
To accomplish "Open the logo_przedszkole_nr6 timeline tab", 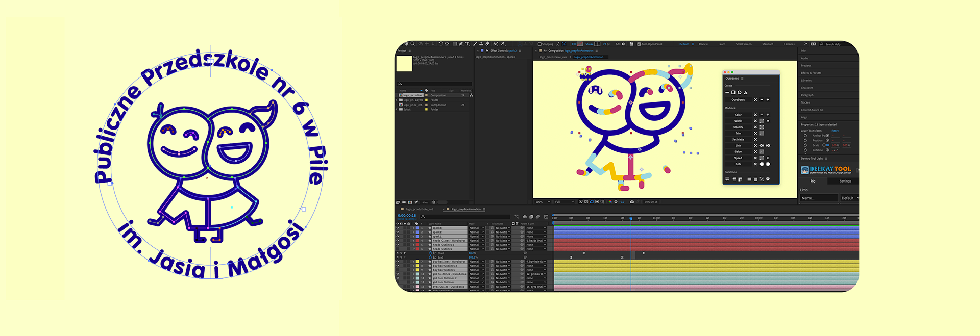I will point(420,209).
